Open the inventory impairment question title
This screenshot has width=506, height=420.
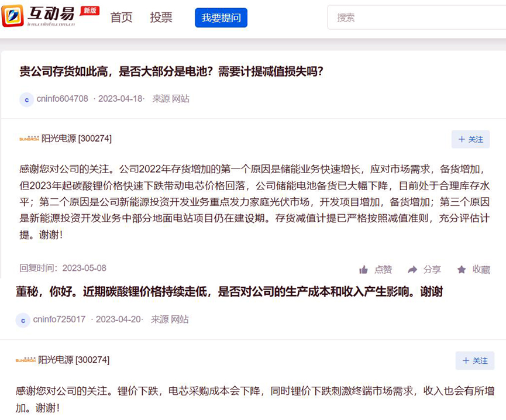[x=171, y=71]
